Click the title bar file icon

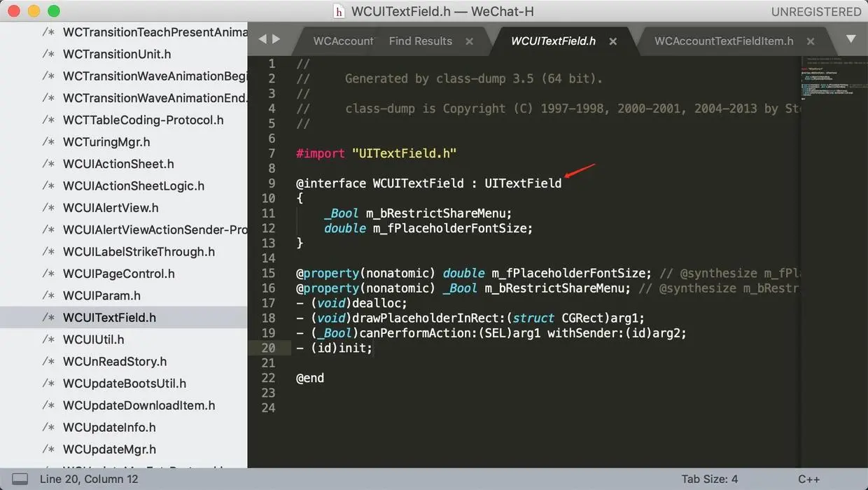(339, 11)
